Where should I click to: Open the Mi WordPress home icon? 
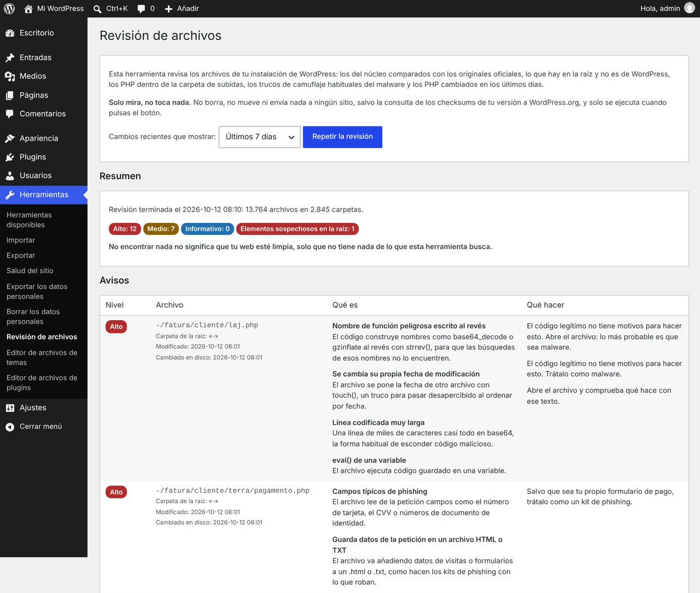[x=28, y=9]
